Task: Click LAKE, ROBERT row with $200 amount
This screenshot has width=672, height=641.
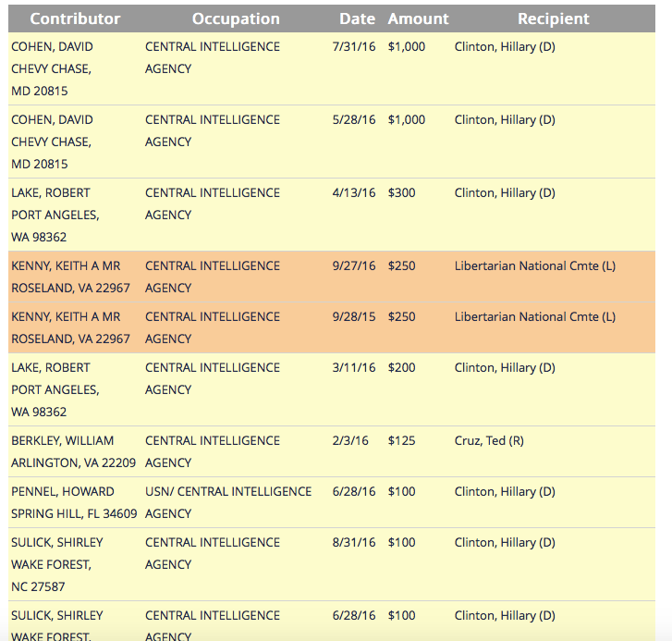Action: (x=332, y=389)
